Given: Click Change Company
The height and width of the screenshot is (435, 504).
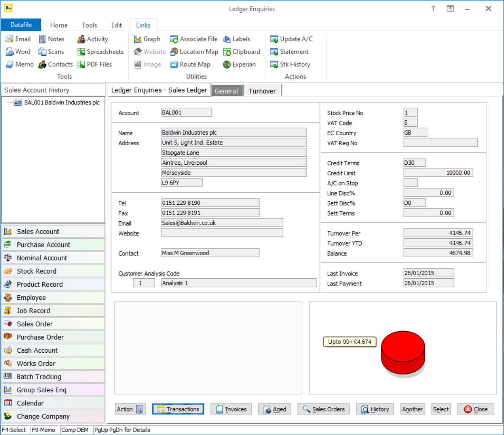Looking at the screenshot, I should coord(53,416).
